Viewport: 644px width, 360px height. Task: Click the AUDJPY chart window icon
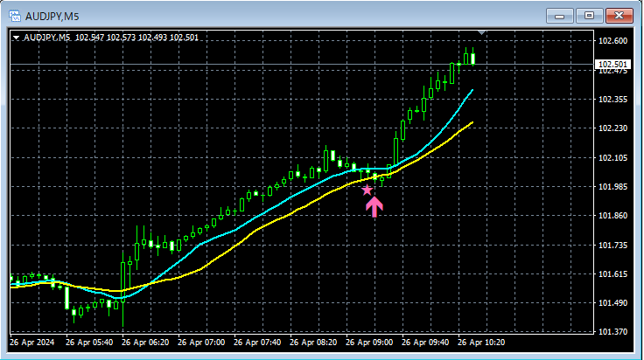[15, 16]
